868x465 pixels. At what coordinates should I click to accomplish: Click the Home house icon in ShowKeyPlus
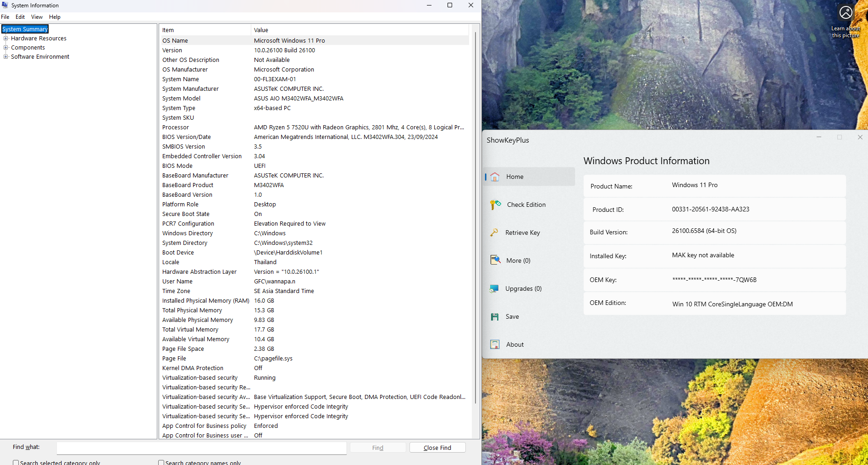tap(495, 177)
